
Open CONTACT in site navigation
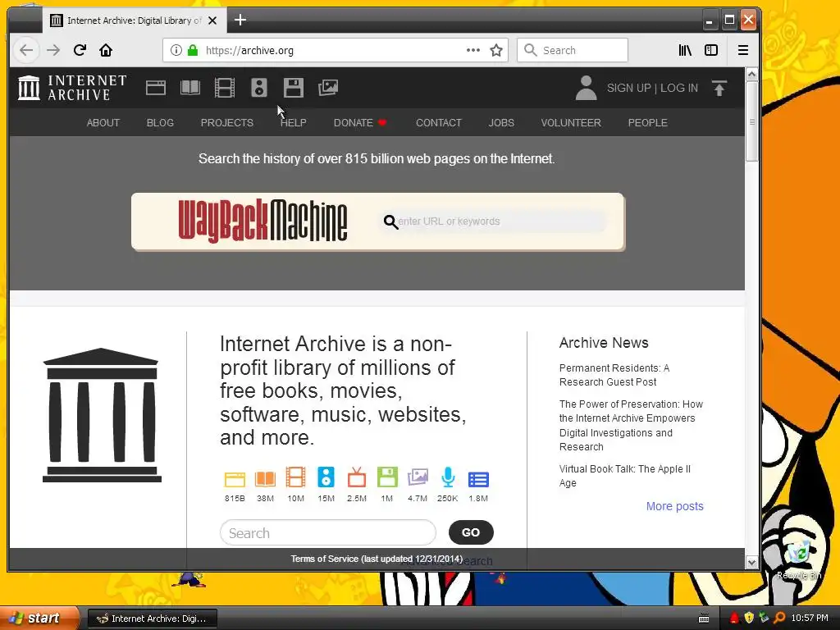point(439,123)
